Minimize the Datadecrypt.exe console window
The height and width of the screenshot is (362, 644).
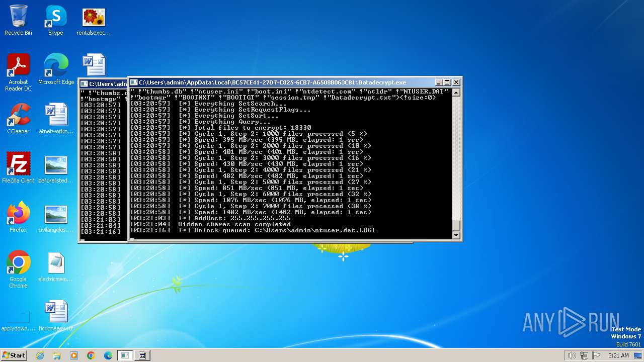[x=438, y=82]
